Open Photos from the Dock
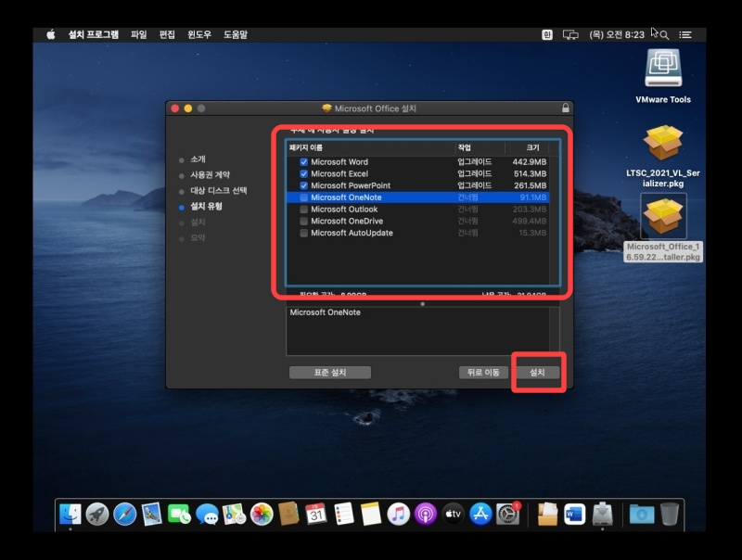This screenshot has height=560, width=742. coord(262,515)
